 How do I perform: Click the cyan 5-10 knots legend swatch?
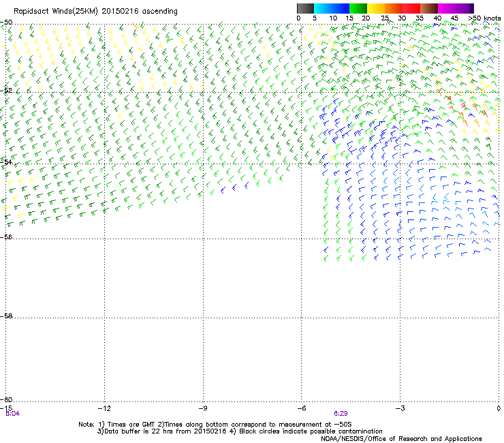(323, 8)
